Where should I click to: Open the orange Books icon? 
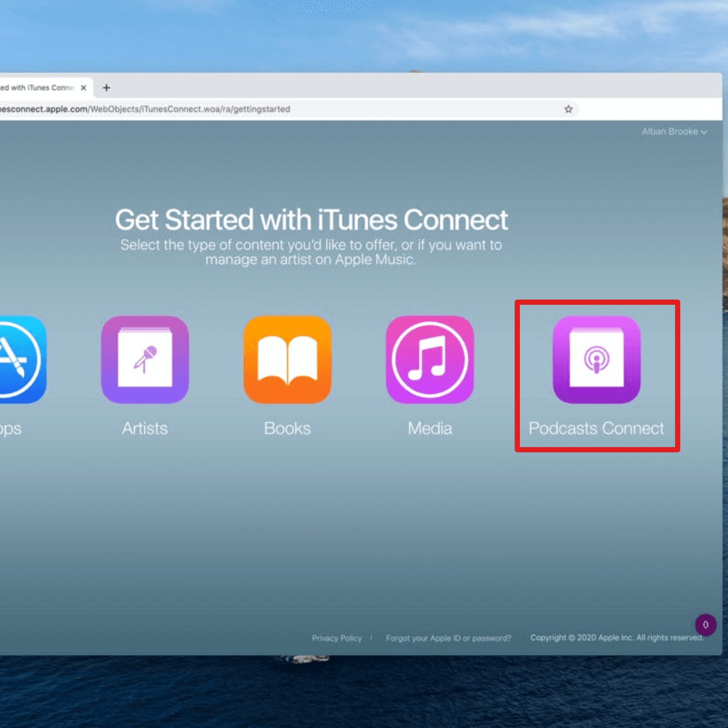tap(287, 360)
